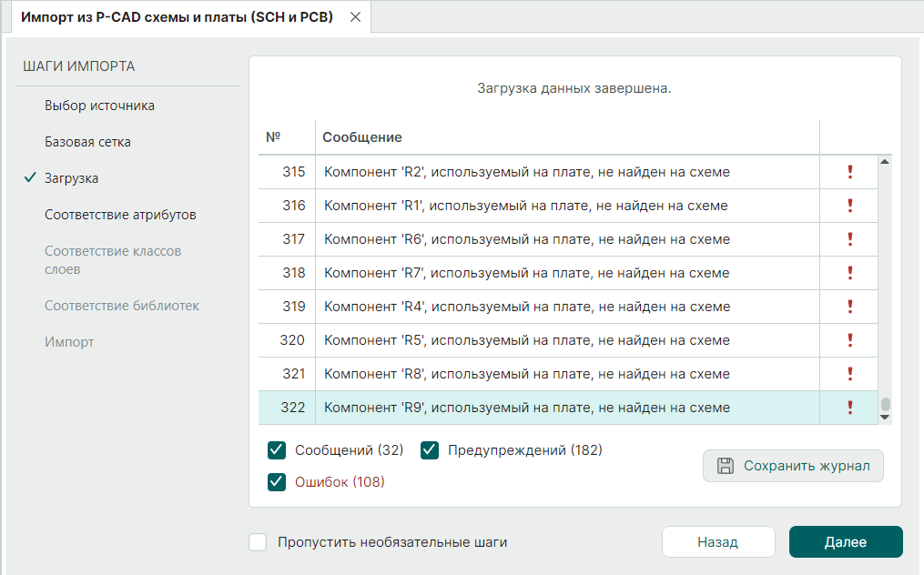Click the error icon for row 322

point(849,408)
